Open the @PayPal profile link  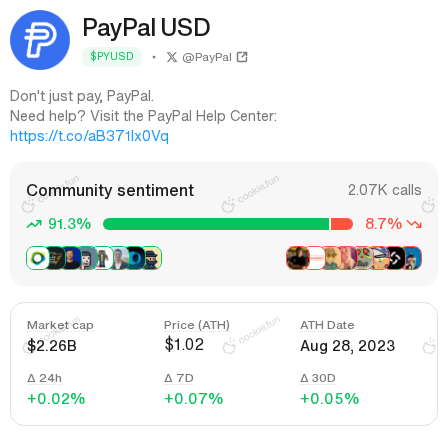click(207, 57)
